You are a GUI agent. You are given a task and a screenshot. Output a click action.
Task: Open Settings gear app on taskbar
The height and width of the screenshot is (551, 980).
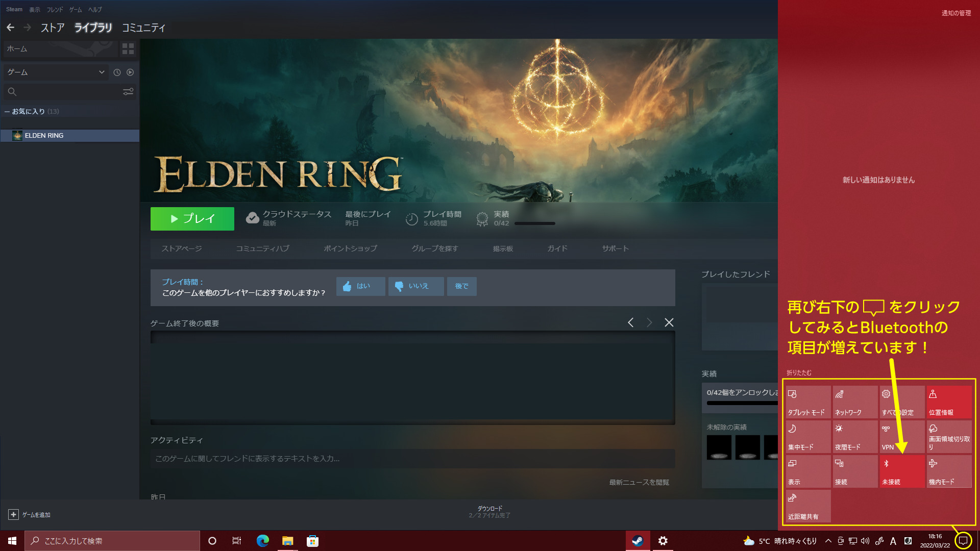pos(663,541)
